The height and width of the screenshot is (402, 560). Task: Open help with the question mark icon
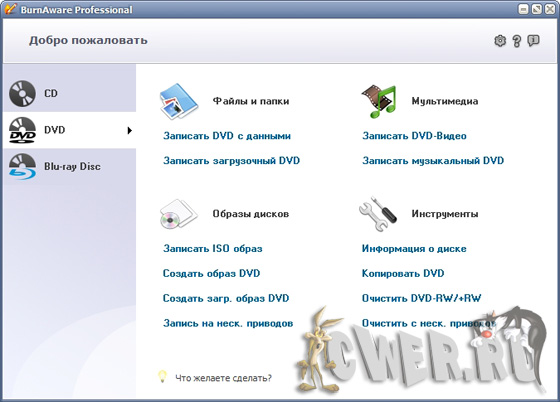point(516,41)
